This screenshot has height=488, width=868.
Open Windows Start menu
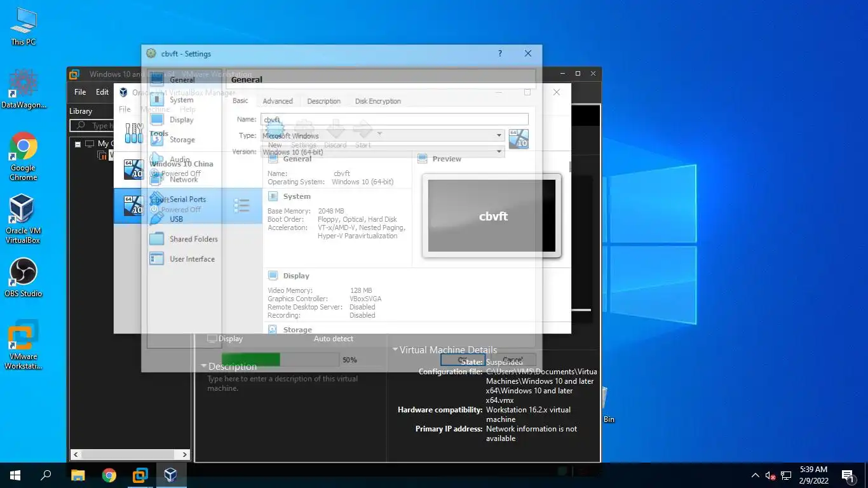(x=15, y=475)
